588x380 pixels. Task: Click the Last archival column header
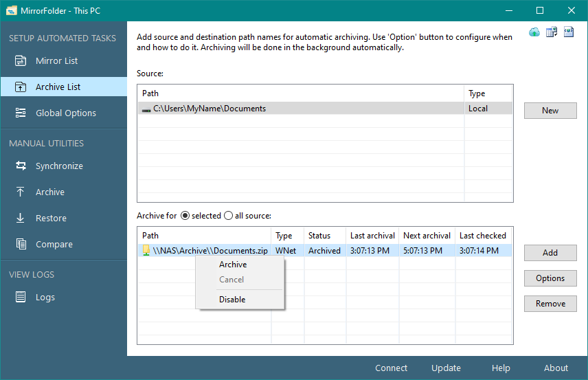tap(372, 236)
